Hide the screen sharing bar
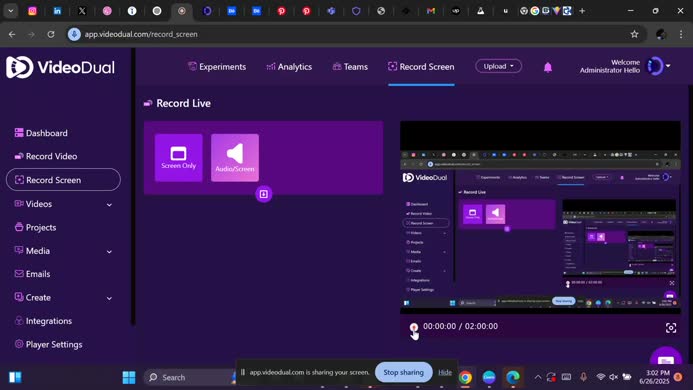The width and height of the screenshot is (693, 390). pos(445,372)
